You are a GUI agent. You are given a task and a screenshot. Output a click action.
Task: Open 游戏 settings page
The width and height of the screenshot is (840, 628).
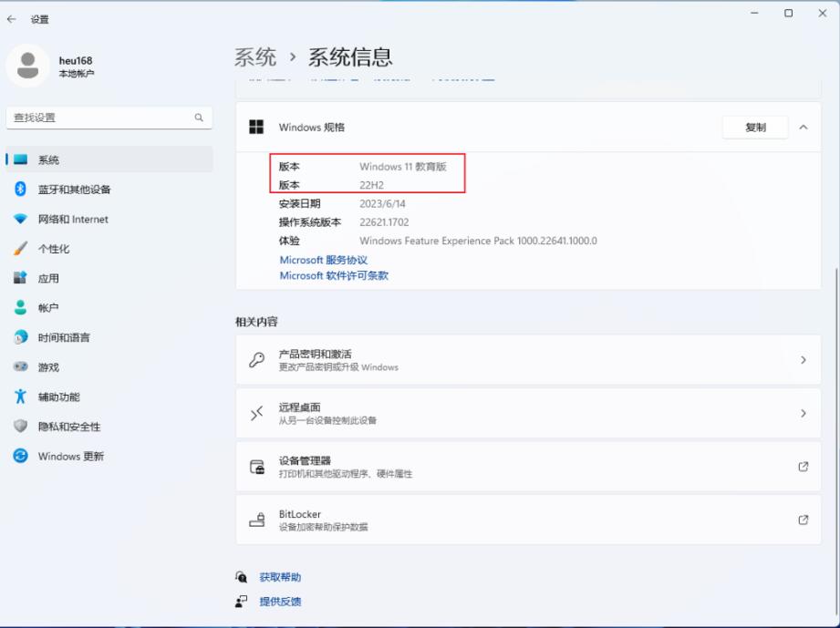[x=109, y=366]
